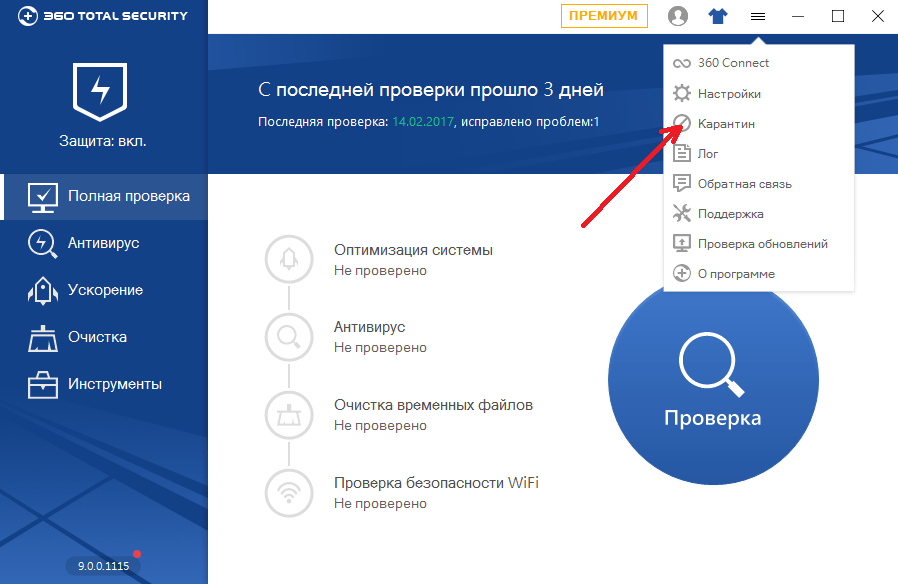Click the Поддержка wrench tools icon
Screen dimensions: 898x584
pos(682,213)
